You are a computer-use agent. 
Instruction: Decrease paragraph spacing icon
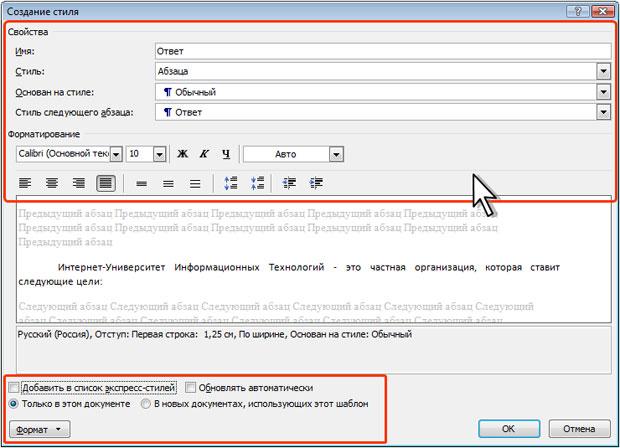(x=257, y=183)
